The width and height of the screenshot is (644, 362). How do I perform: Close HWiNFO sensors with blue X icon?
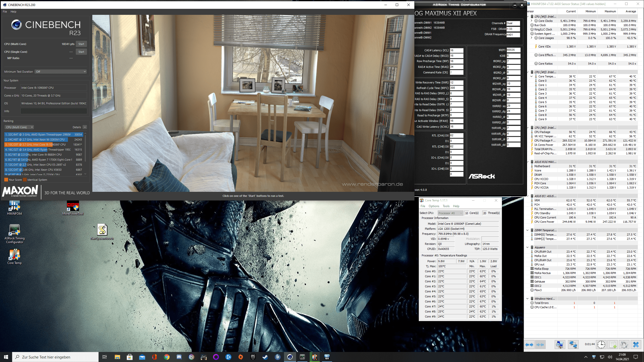[636, 345]
